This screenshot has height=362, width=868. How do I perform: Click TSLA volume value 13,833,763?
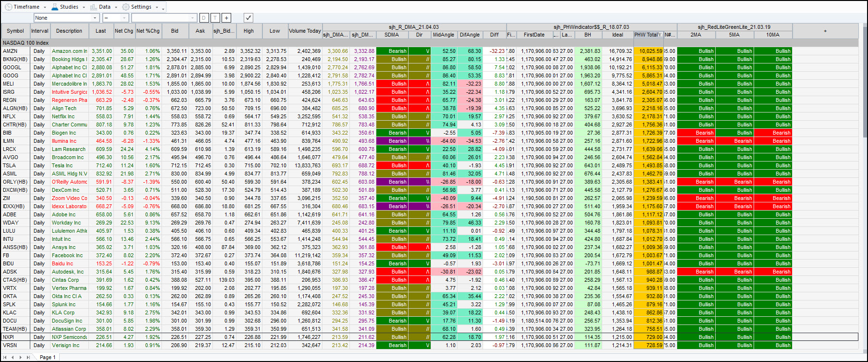305,165
